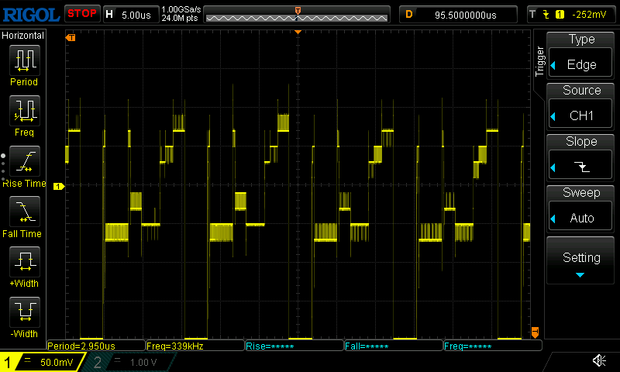This screenshot has width=620, height=372.
Task: Click the trigger level marker at right edge
Action: (535, 332)
